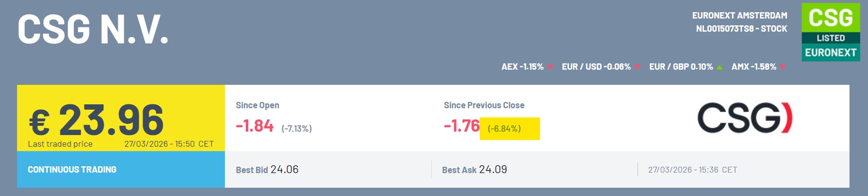Image resolution: width=868 pixels, height=196 pixels.
Task: Click the red arrow next to EUR / USD
Action: coord(637,67)
